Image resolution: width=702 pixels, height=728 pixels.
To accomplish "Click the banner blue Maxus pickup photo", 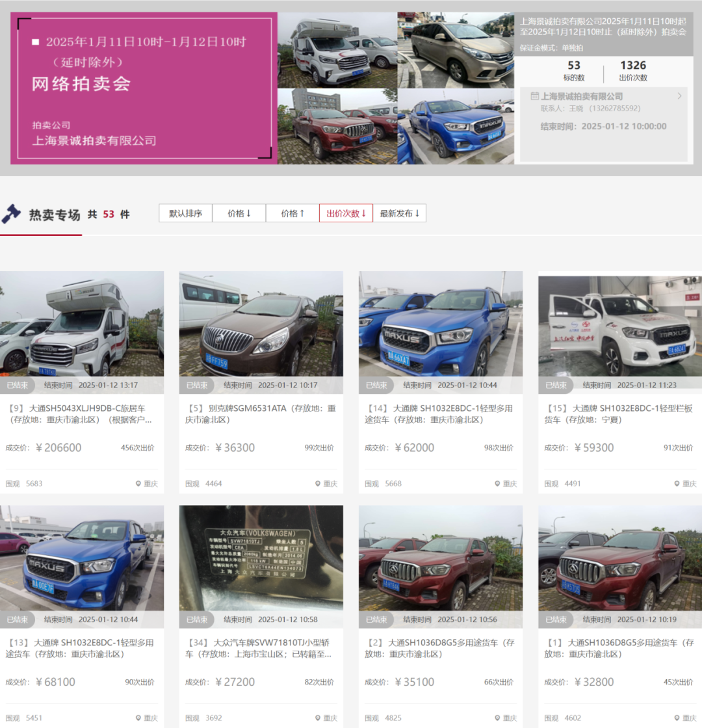I will (456, 126).
